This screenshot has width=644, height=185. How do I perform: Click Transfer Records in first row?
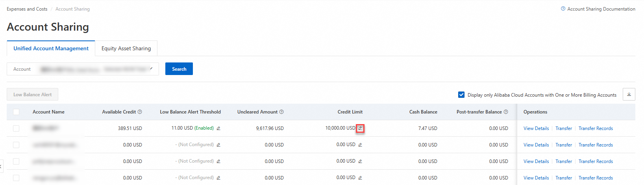coord(596,128)
